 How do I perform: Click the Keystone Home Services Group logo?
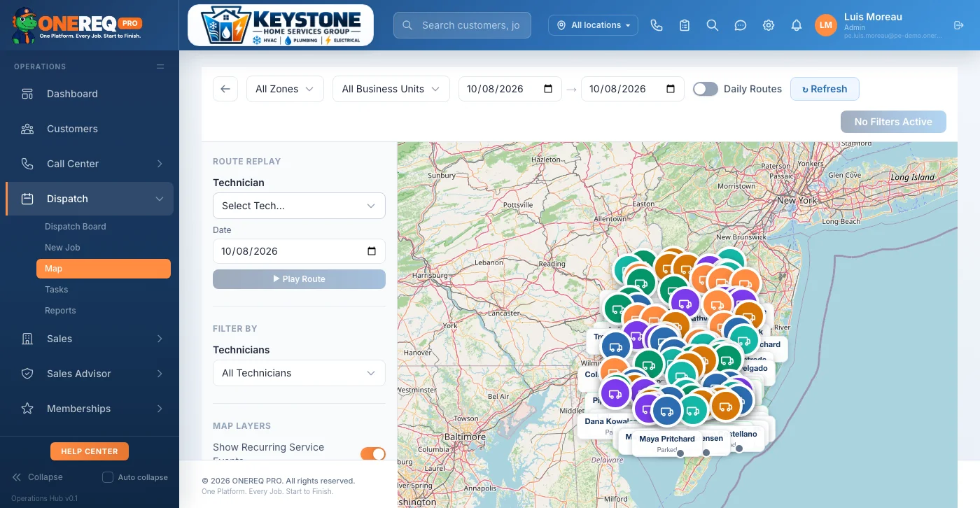pos(281,25)
